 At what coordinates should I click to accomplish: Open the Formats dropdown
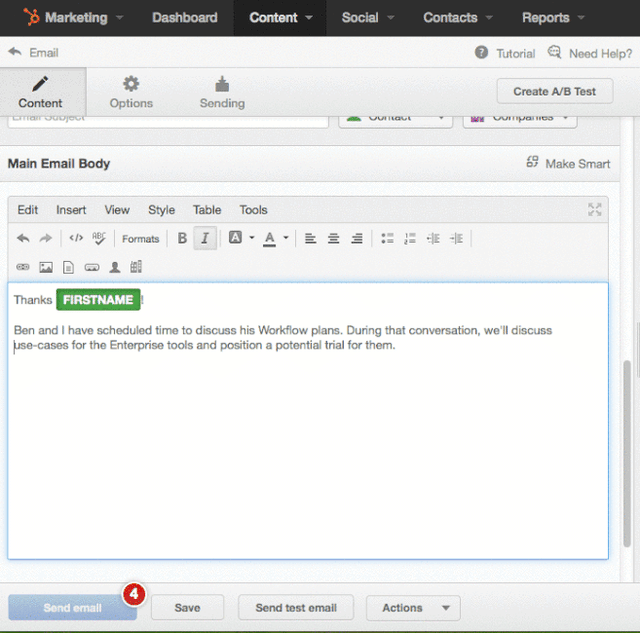tap(140, 238)
